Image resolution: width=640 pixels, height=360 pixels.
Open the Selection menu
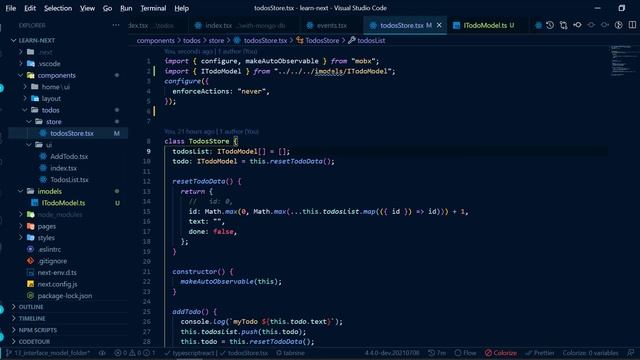(58, 8)
